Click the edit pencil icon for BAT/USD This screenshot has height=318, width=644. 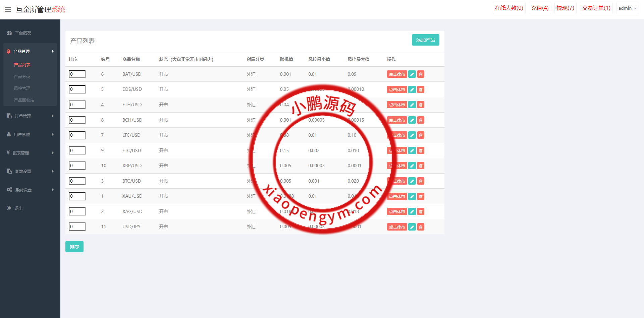[x=412, y=74]
